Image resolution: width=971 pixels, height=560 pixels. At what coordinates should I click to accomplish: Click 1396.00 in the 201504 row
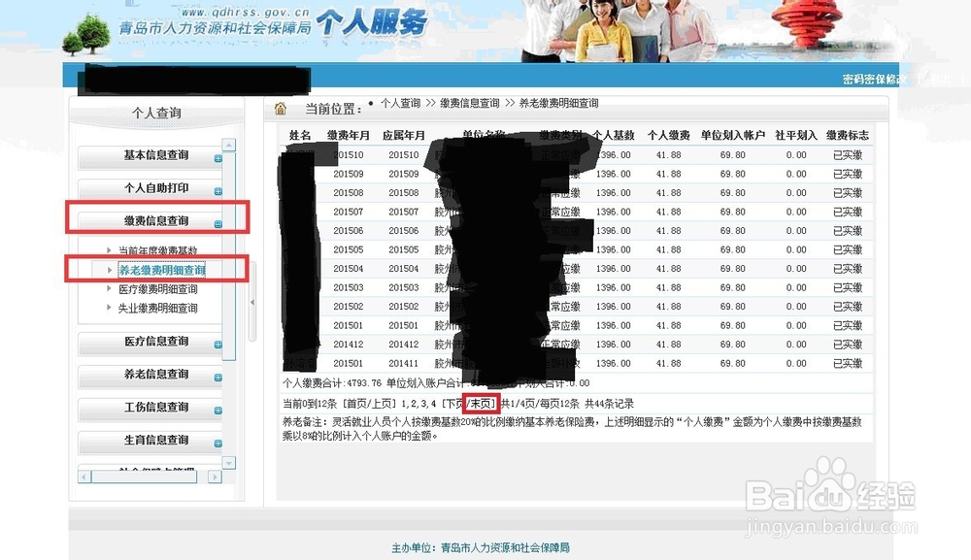tap(614, 269)
